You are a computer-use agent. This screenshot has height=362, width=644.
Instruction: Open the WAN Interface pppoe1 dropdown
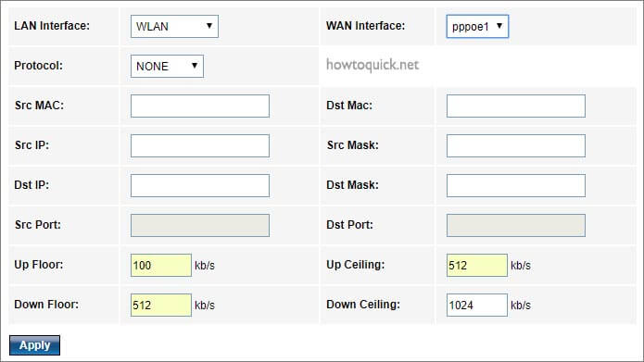[x=477, y=26]
